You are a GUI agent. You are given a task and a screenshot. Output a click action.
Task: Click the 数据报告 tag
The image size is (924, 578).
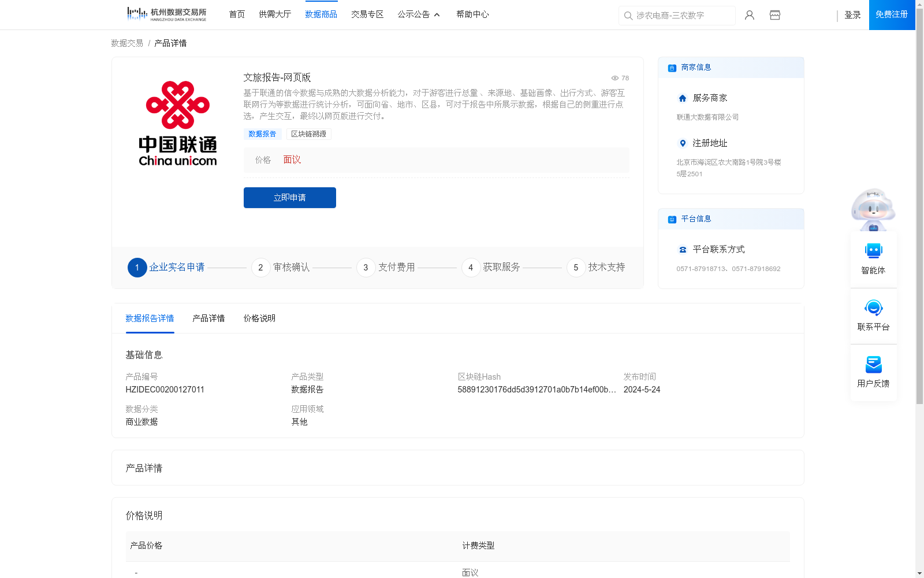click(x=262, y=134)
